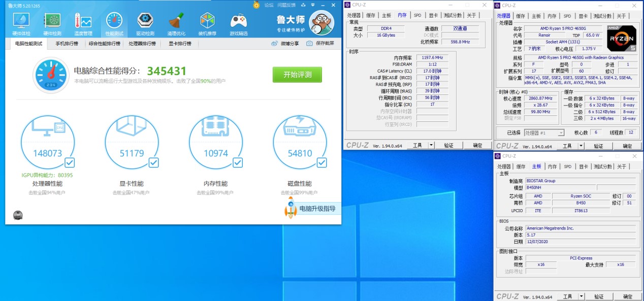Screen dimensions: 644x301
Task: Open the 鲁大师 main menu dropdown arrow
Action: tap(312, 5)
